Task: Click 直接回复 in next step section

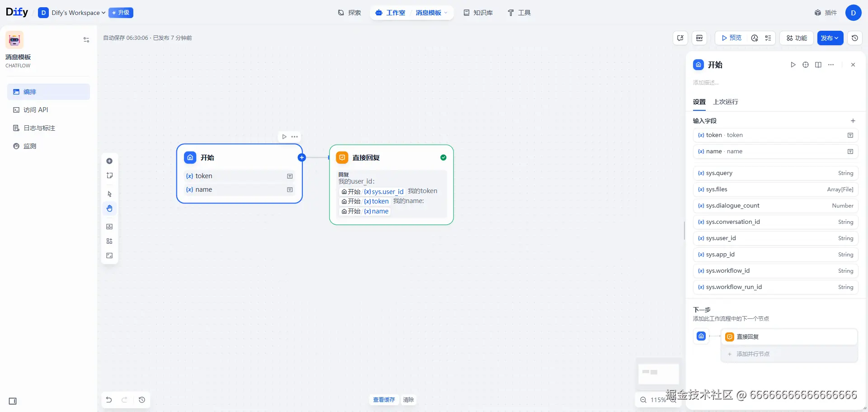Action: pos(789,337)
